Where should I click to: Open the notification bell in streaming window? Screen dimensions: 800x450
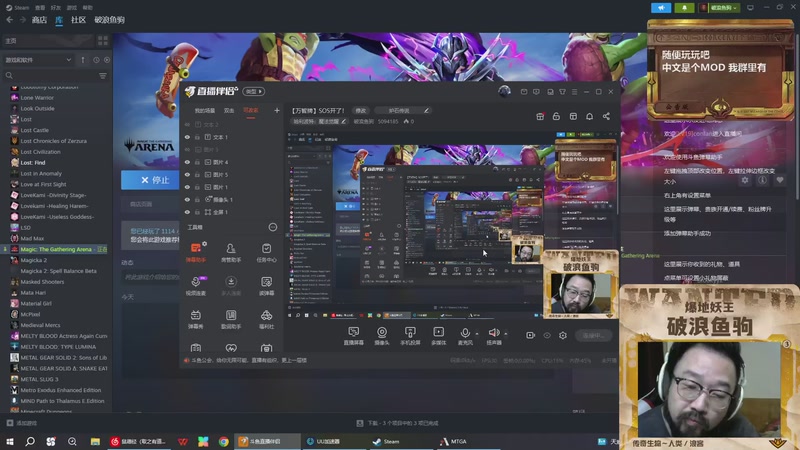589,116
